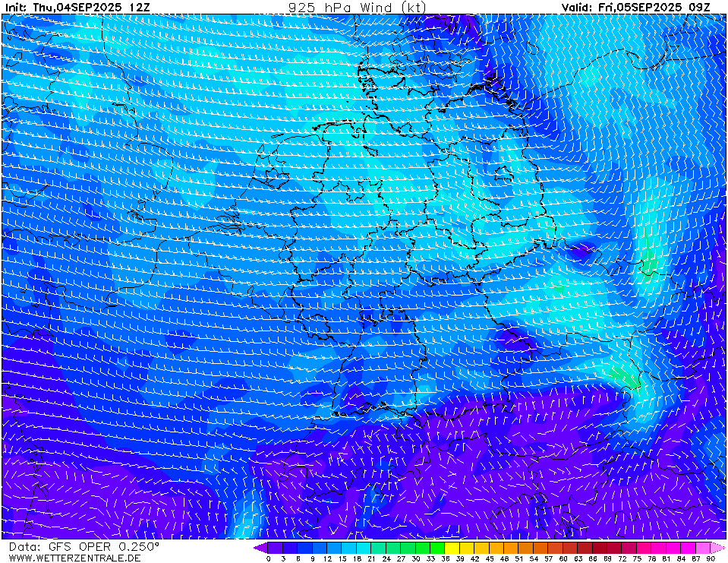Select the 66–69 kt maroon legend swatch

(x=600, y=548)
